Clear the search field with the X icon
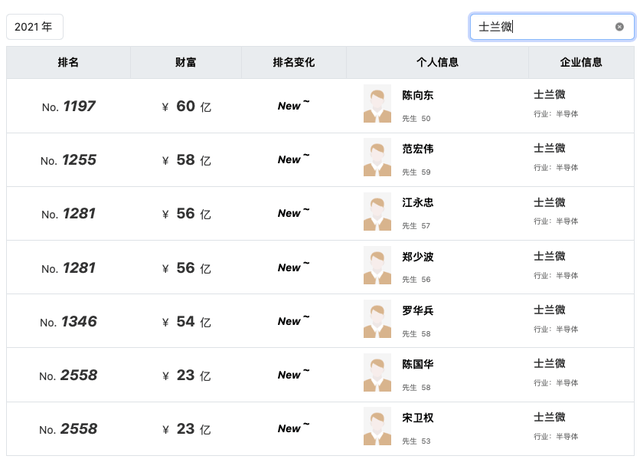 pos(619,27)
